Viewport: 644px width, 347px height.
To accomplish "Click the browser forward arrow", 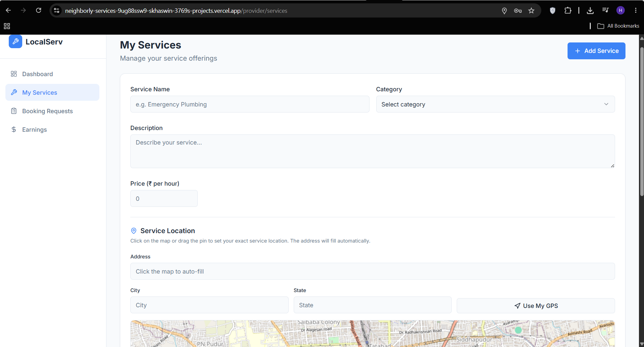I will [x=23, y=10].
